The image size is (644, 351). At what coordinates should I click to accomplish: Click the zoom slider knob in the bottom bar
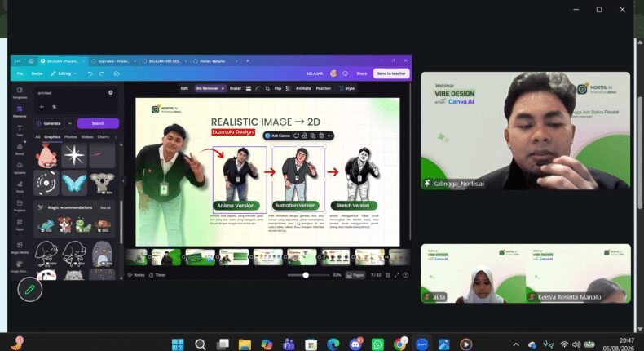pos(306,275)
